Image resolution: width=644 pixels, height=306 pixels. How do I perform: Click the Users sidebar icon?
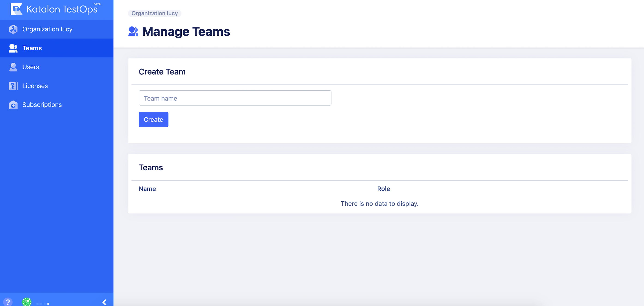[x=13, y=67]
